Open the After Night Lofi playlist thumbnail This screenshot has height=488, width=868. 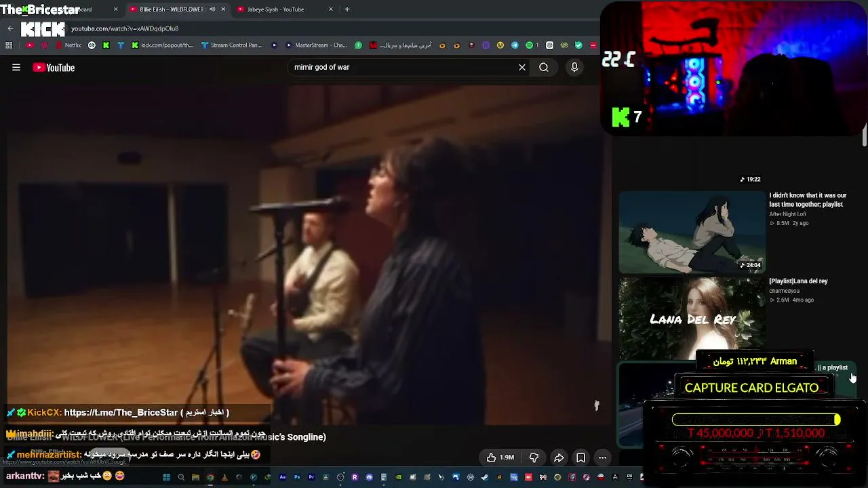coord(692,232)
